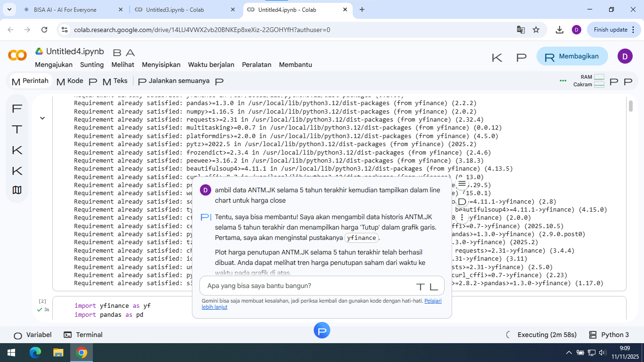This screenshot has width=644, height=362.
Task: Click the green three-dot runtime status icon
Action: coord(562,81)
